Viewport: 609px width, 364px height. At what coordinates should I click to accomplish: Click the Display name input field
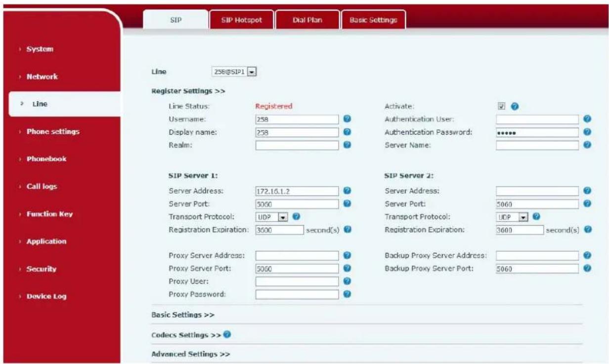(297, 132)
